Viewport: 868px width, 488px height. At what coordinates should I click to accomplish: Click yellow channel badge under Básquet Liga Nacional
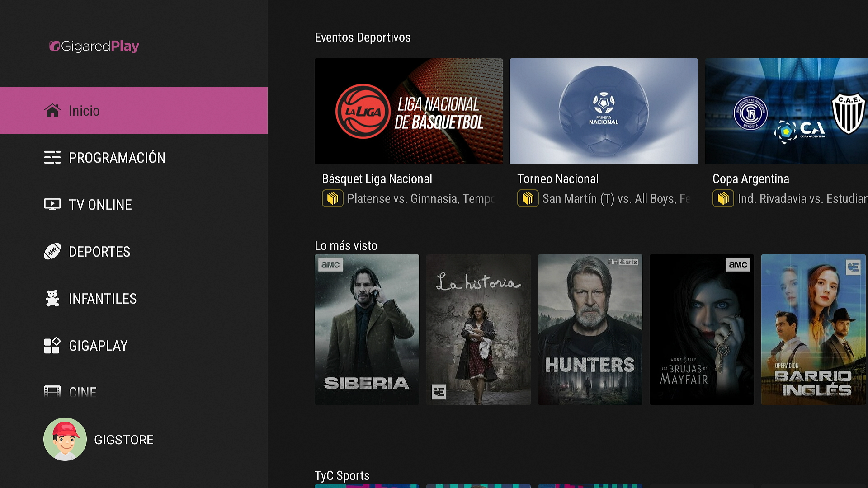(x=333, y=198)
